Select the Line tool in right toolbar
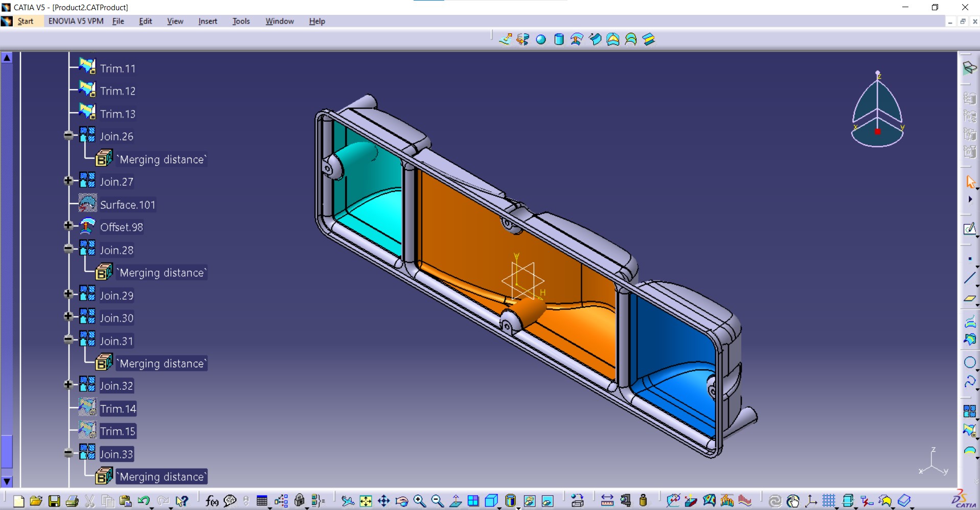This screenshot has height=510, width=980. [x=970, y=278]
